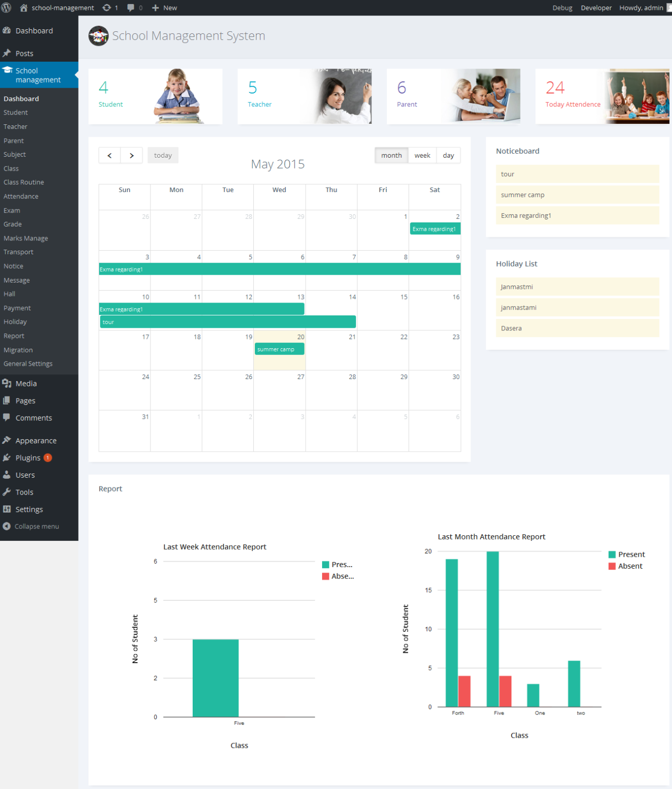Select Attendance from School management menu
672x789 pixels.
pyautogui.click(x=21, y=196)
